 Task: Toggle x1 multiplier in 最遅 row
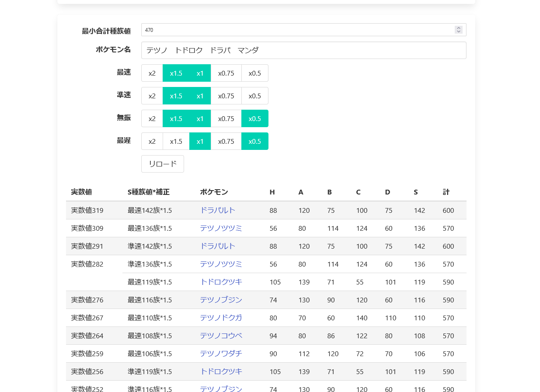[200, 141]
